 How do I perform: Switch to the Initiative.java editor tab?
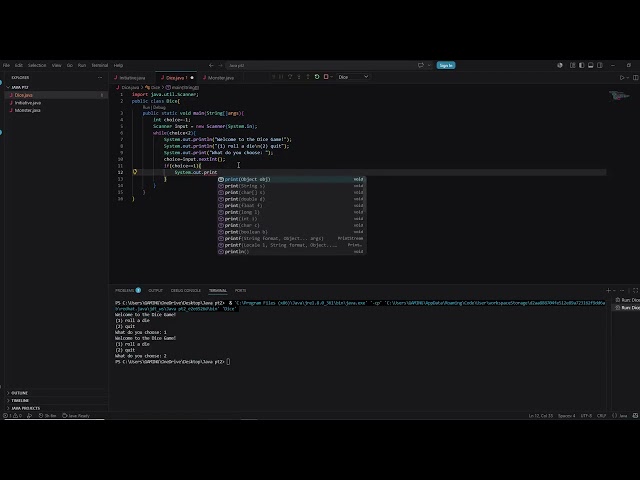(x=130, y=78)
